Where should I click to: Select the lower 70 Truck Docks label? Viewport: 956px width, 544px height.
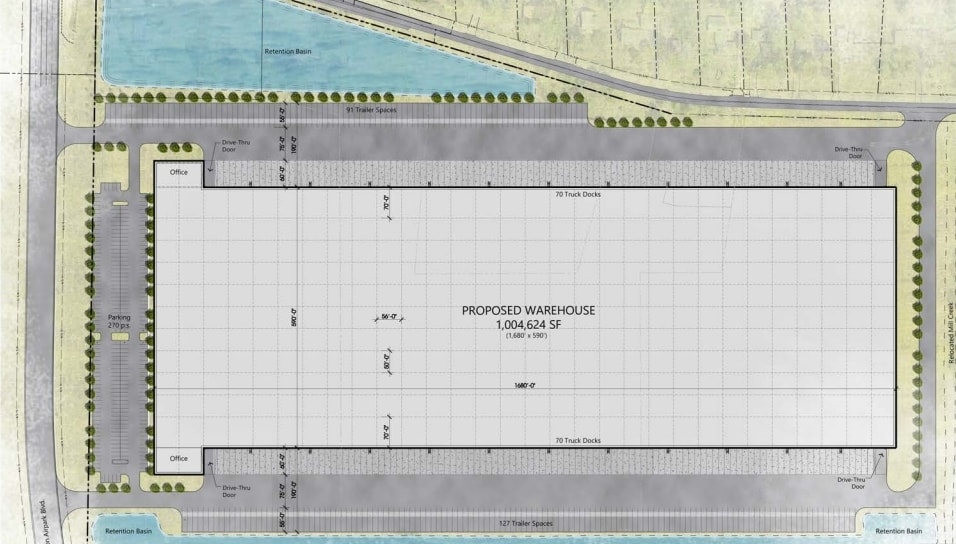click(x=580, y=440)
